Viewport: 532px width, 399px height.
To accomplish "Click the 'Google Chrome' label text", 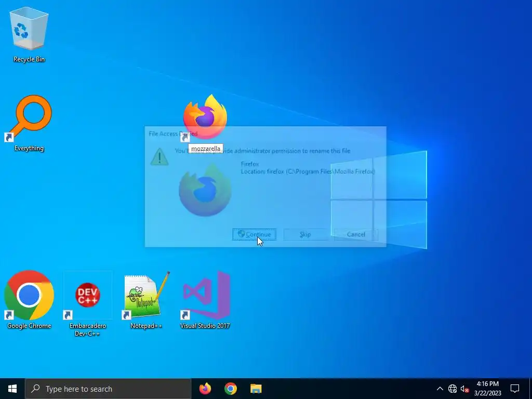I will tap(29, 326).
